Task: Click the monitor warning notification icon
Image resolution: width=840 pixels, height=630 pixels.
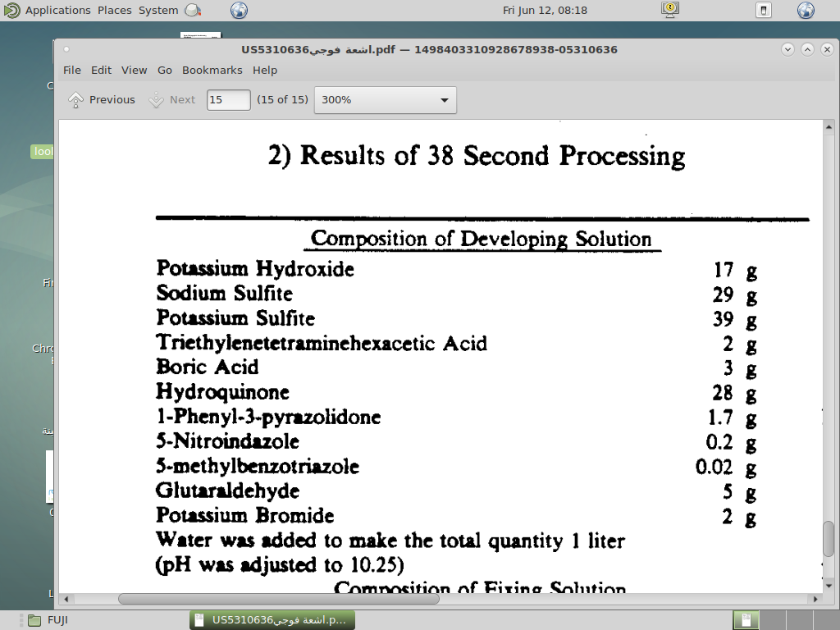Action: [x=670, y=10]
